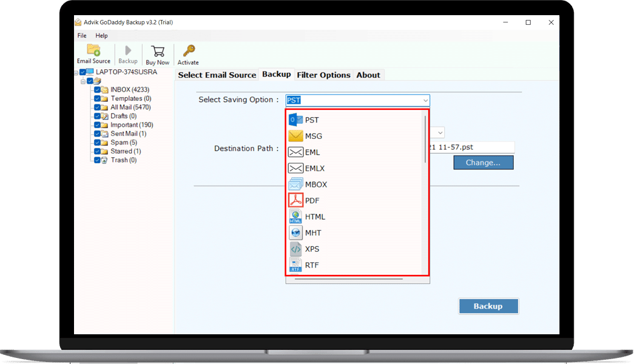
Task: Toggle the Templates (0) checkbox
Action: tap(98, 98)
